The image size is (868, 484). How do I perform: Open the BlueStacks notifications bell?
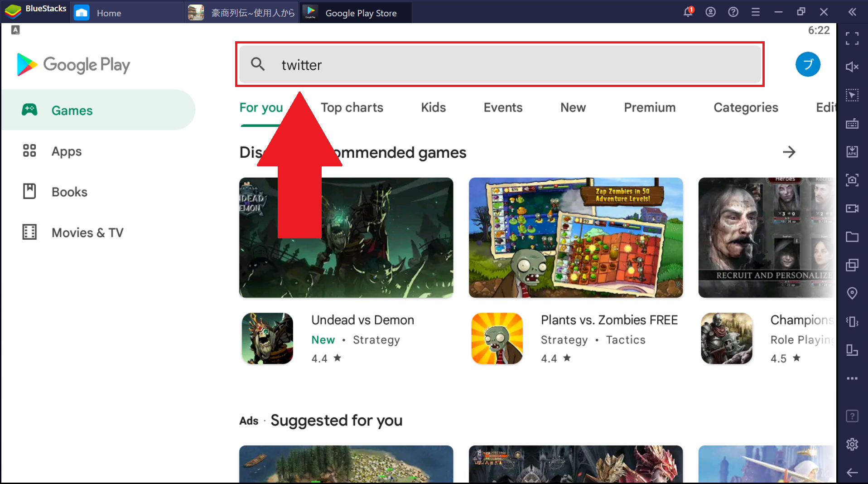click(x=688, y=12)
